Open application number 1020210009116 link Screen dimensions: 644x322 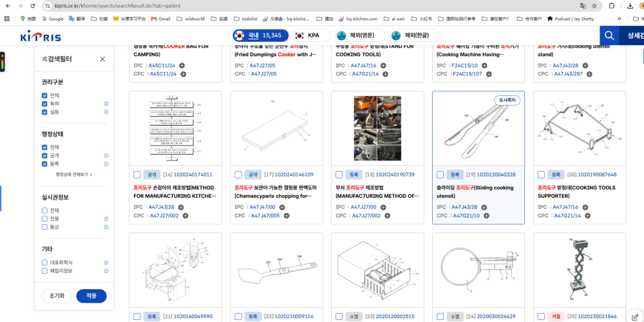pos(294,317)
